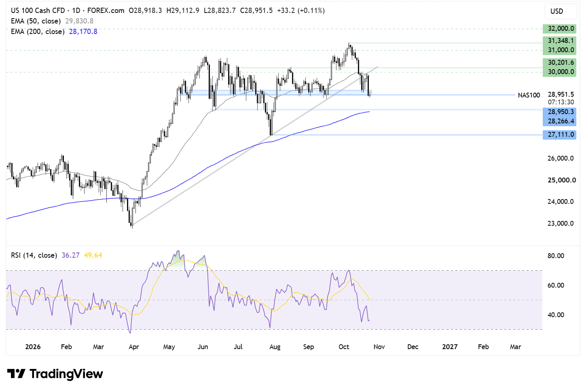
Task: Click the 30,000.0 price level label
Action: pyautogui.click(x=560, y=72)
